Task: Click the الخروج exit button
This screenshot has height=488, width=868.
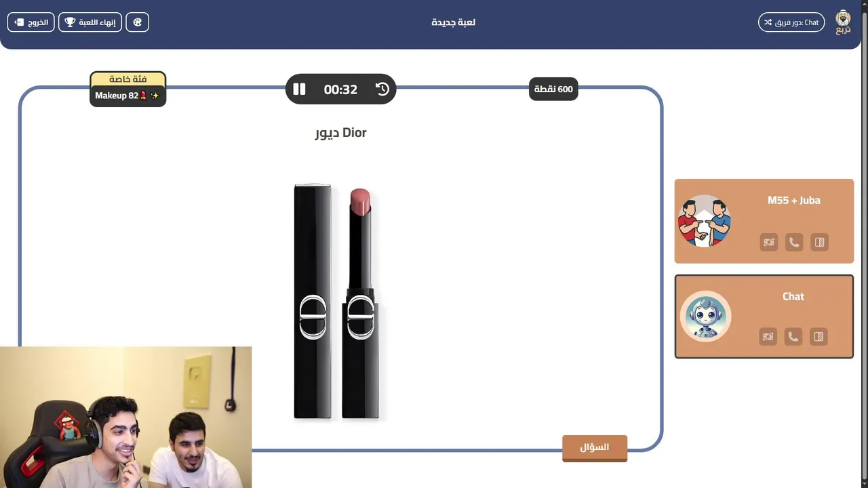Action: pyautogui.click(x=31, y=22)
